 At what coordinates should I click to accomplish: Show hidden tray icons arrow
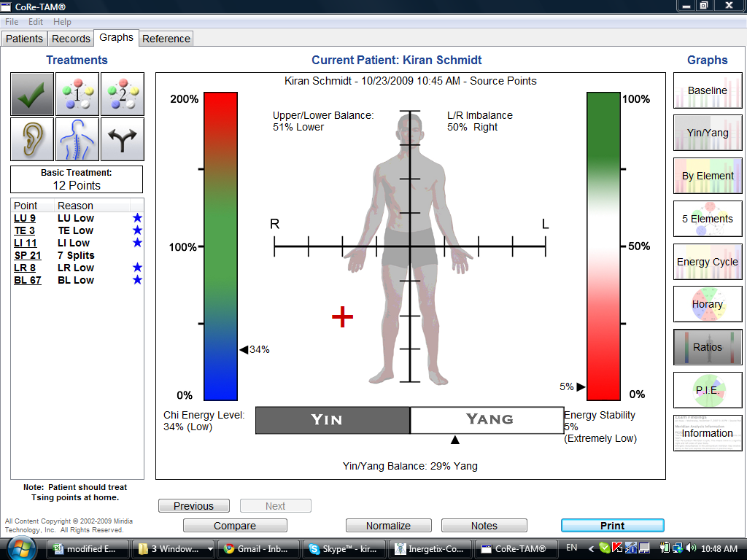click(591, 548)
